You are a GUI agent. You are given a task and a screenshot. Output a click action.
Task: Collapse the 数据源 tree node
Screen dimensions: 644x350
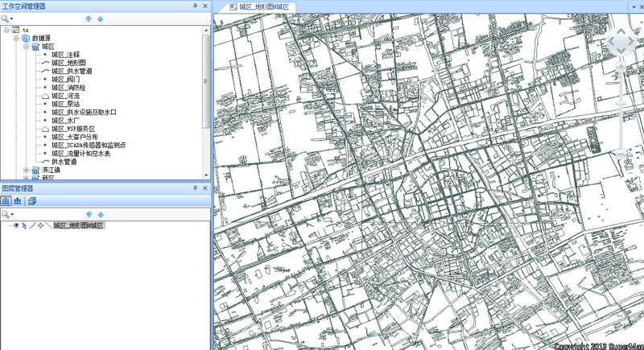point(16,38)
